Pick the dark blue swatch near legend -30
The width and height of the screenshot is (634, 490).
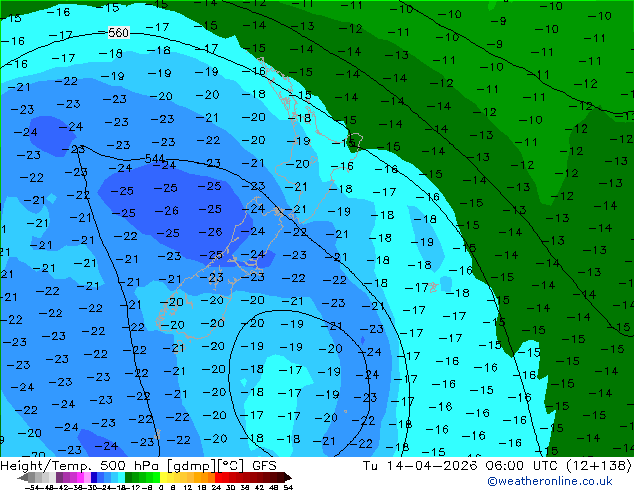tap(94, 477)
